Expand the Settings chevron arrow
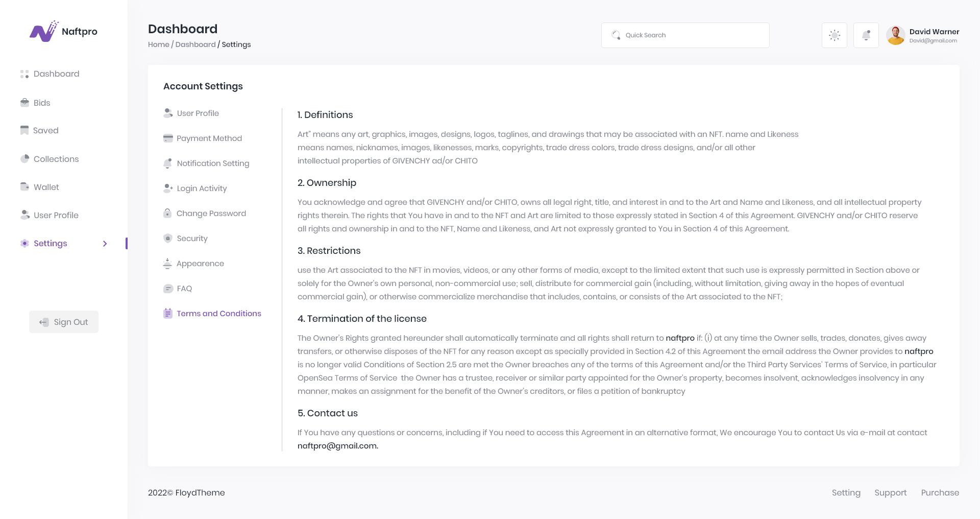This screenshot has width=980, height=519. (x=105, y=244)
